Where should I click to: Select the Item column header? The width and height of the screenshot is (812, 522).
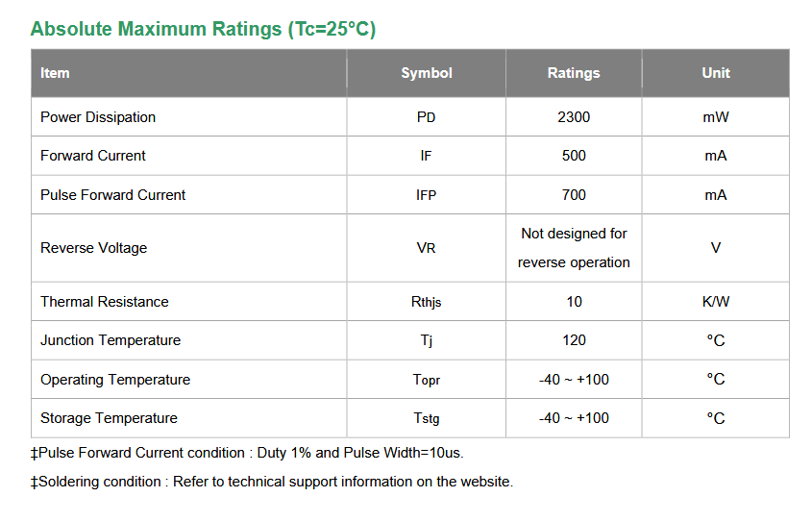(x=55, y=73)
